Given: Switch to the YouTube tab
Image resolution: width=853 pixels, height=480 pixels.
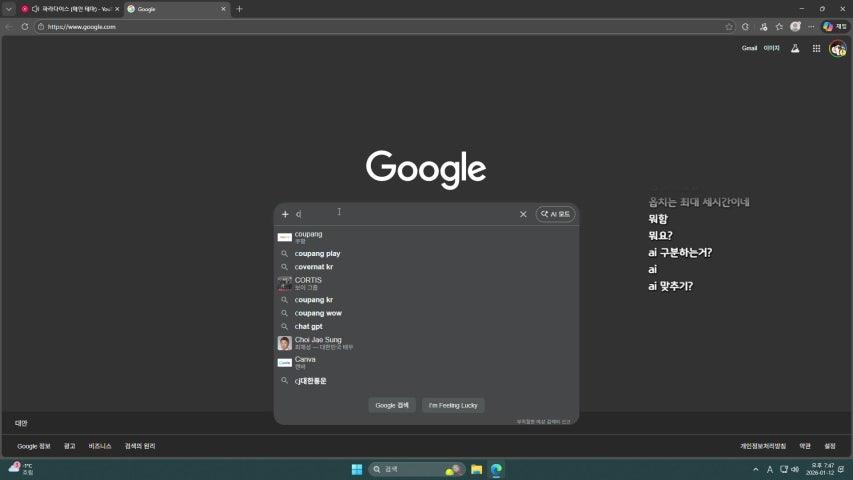Looking at the screenshot, I should point(70,9).
